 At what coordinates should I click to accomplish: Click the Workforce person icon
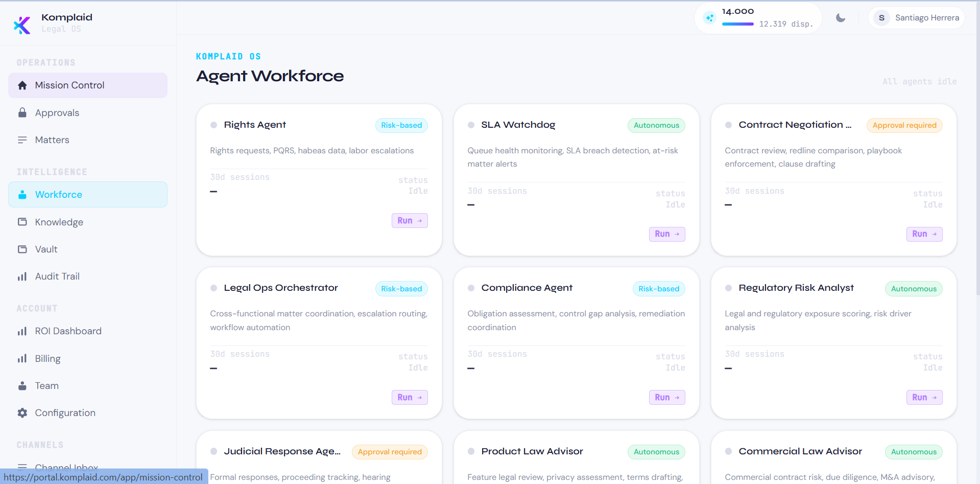[22, 195]
